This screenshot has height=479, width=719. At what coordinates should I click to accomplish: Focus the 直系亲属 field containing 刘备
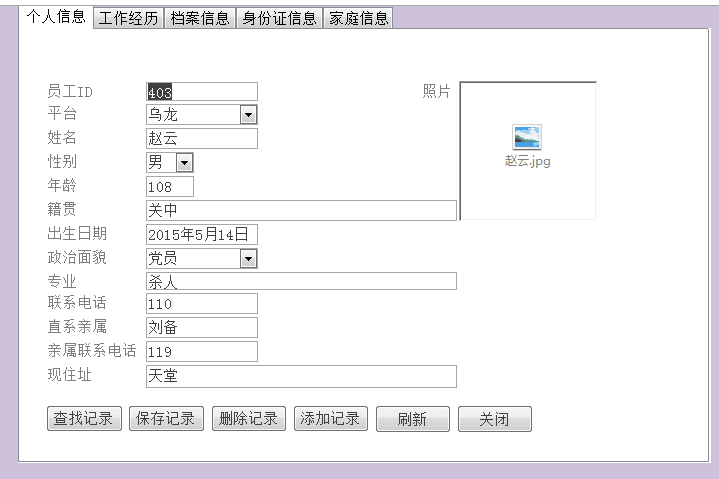pyautogui.click(x=201, y=327)
